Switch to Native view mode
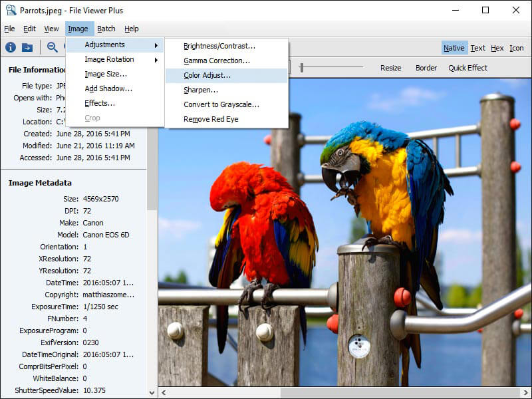Image resolution: width=532 pixels, height=399 pixels. pos(454,48)
